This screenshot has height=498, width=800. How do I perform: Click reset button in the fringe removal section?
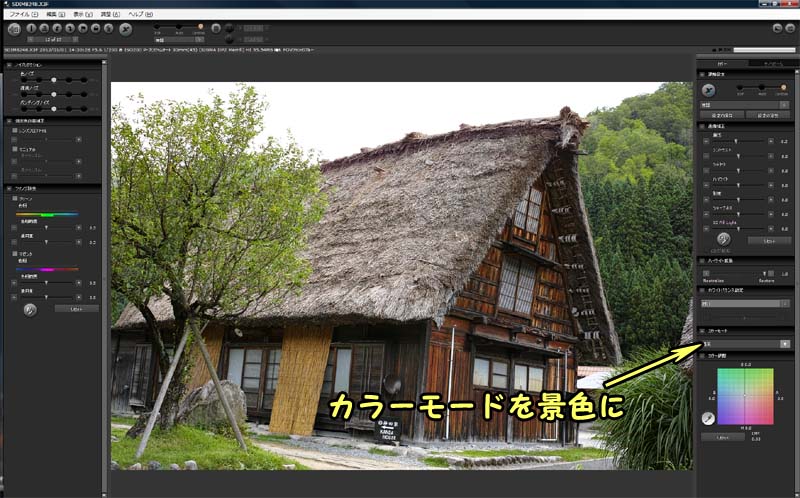tap(76, 309)
